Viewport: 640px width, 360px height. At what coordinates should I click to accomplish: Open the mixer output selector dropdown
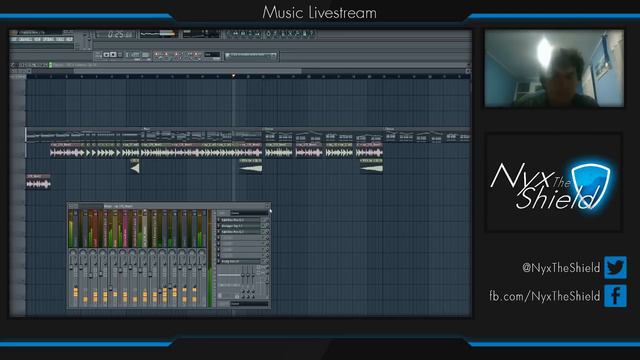(248, 304)
